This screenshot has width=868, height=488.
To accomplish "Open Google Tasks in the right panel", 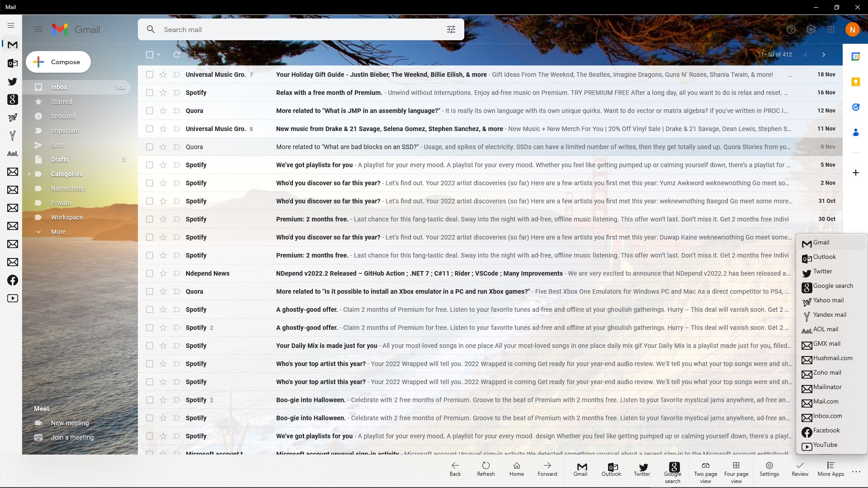I will pyautogui.click(x=857, y=107).
